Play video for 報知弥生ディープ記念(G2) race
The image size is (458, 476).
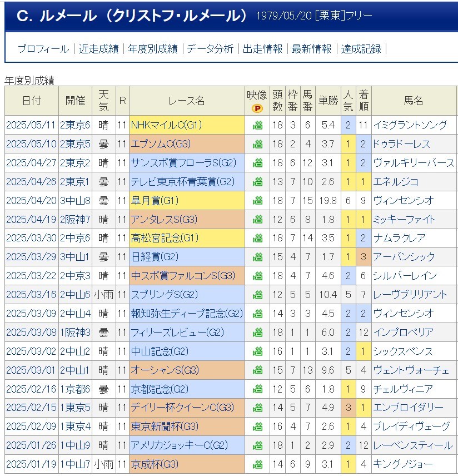point(257,314)
